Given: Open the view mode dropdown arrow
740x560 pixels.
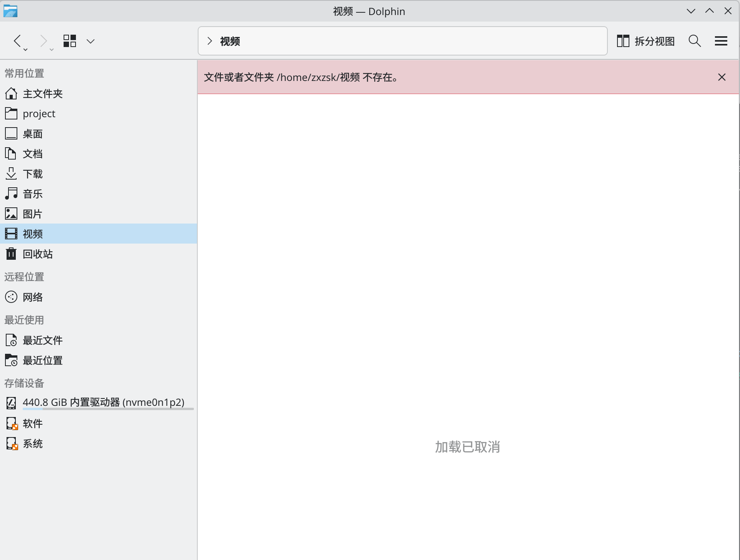Looking at the screenshot, I should click(x=91, y=41).
